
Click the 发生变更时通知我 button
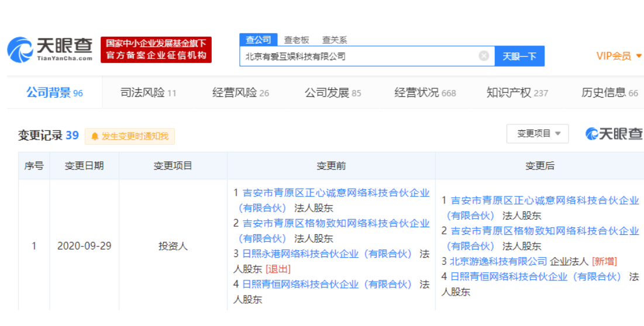[x=130, y=137]
